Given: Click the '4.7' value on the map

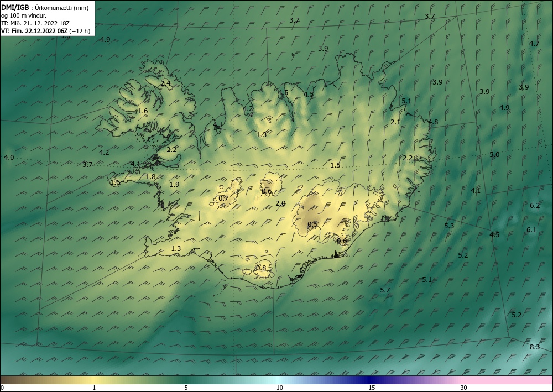Looking at the screenshot, I should 534,43.
